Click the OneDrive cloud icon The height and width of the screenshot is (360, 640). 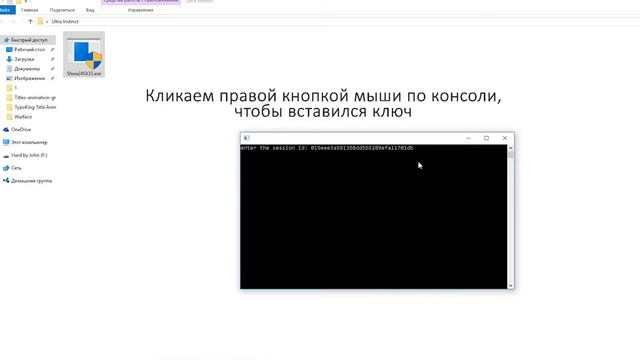tap(6, 129)
